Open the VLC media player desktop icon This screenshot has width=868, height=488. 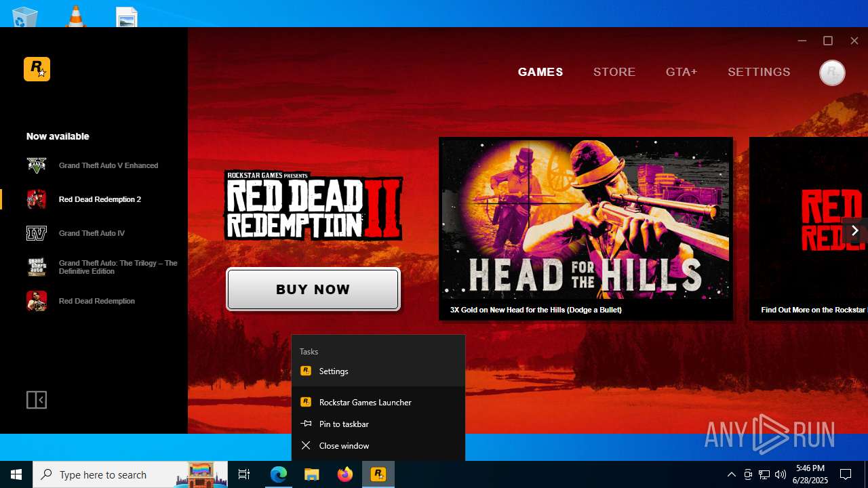point(75,16)
